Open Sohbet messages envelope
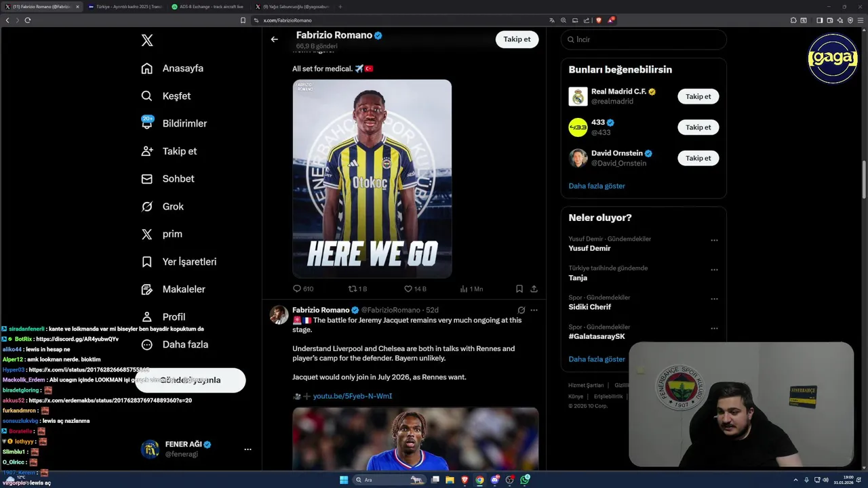The height and width of the screenshot is (488, 868). (147, 179)
